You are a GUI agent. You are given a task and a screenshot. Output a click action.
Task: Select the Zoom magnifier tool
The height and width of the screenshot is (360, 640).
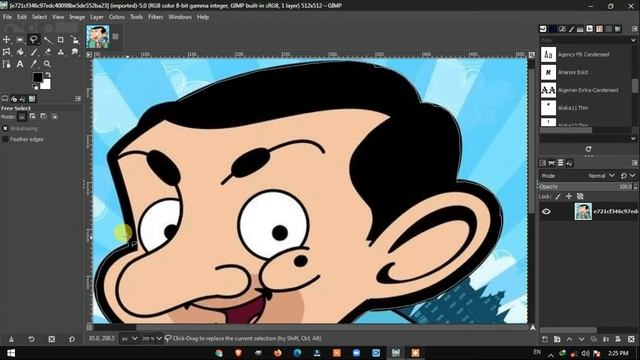click(x=47, y=64)
